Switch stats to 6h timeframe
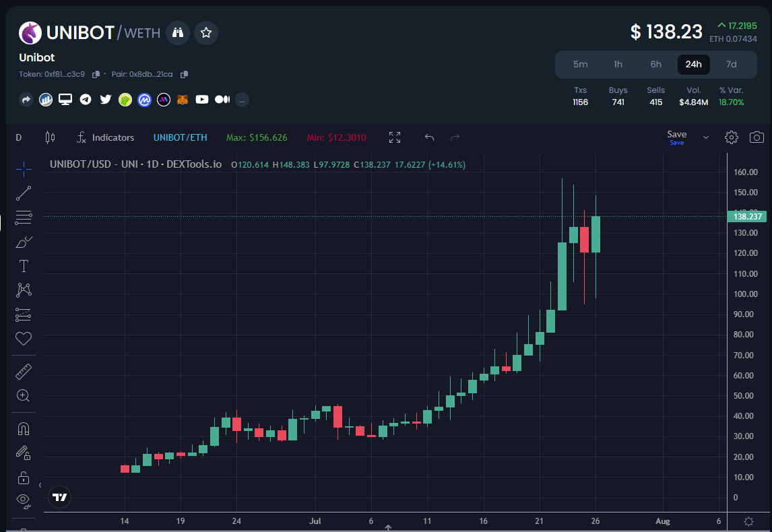Viewport: 772px width, 532px height. click(x=656, y=65)
